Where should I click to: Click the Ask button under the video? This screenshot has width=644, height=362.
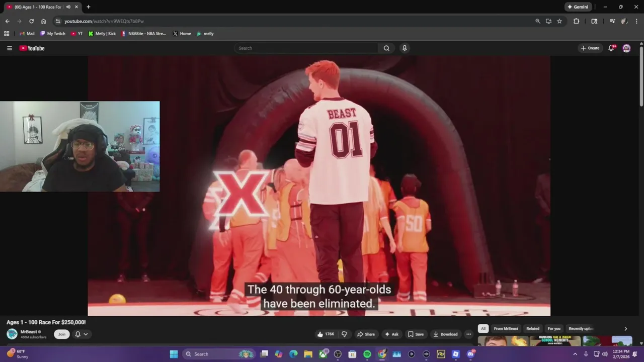[391, 334]
